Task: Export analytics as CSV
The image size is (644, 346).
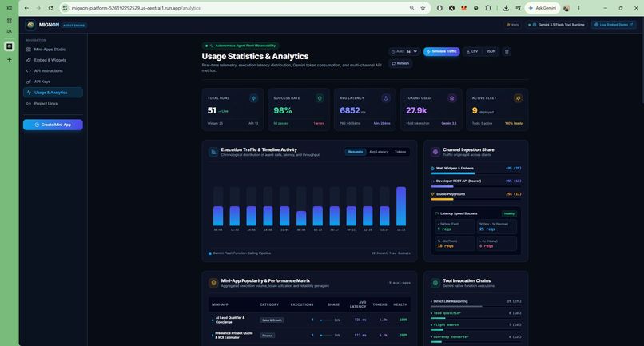Action: point(472,51)
